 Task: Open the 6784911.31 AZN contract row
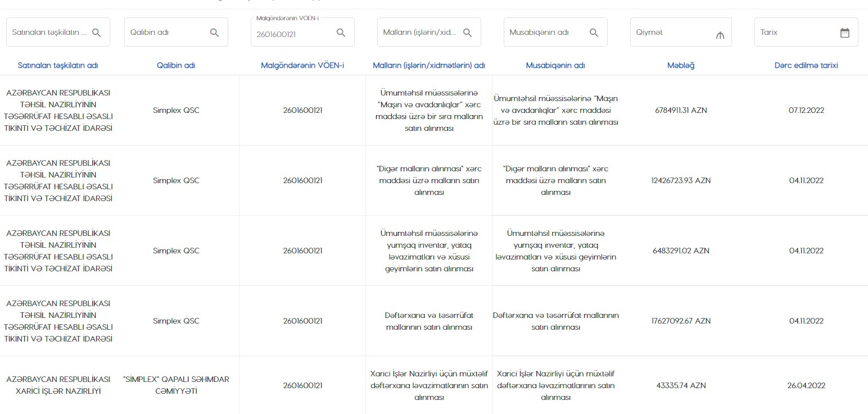click(x=681, y=110)
